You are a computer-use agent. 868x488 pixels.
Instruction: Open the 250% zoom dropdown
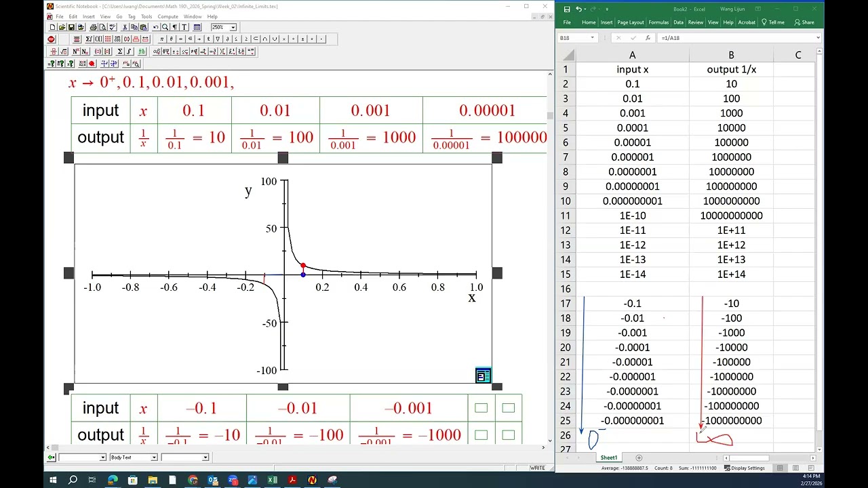[233, 27]
